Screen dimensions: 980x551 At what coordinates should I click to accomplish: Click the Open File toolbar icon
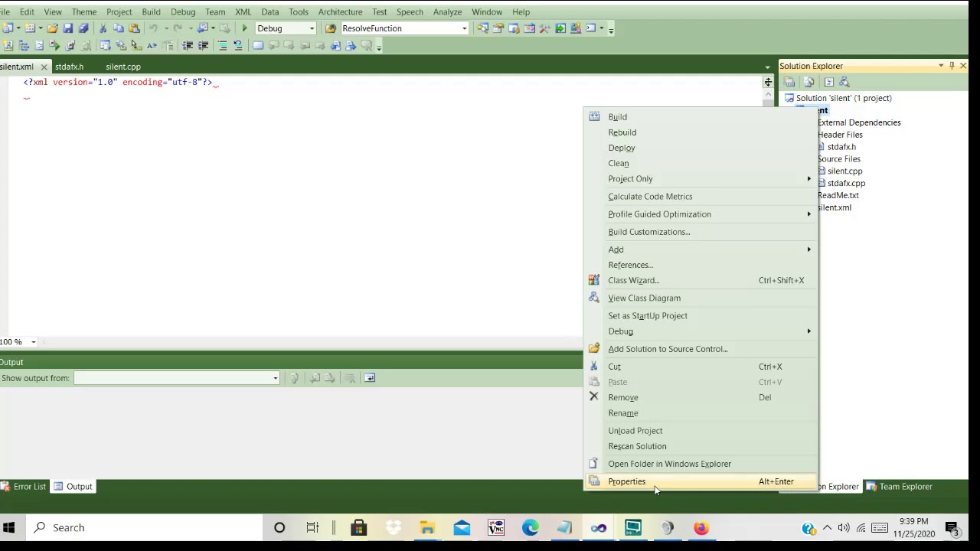[52, 28]
